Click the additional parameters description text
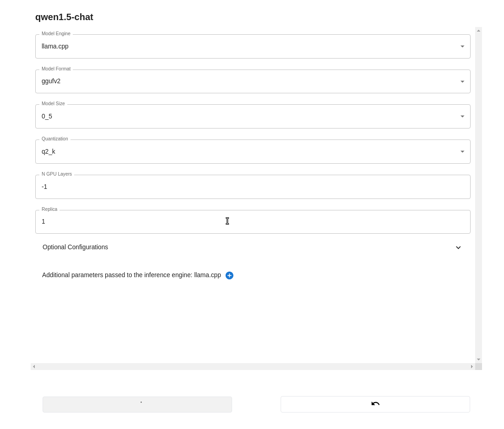Screen dimensions: 504x429 (x=131, y=275)
